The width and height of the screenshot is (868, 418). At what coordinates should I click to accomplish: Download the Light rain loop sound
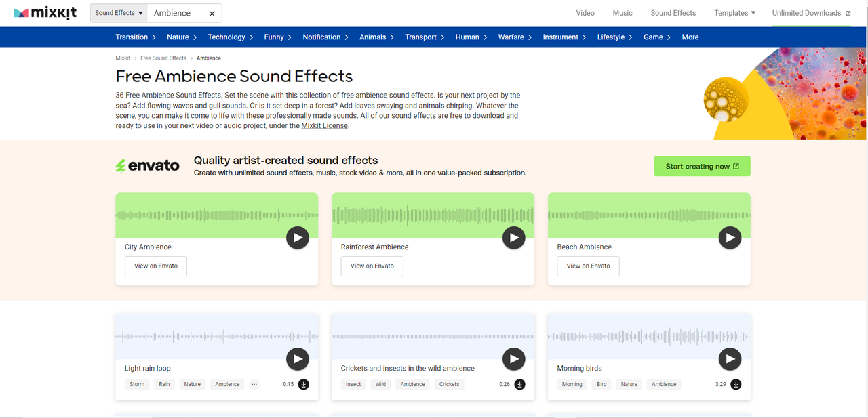[x=304, y=384]
